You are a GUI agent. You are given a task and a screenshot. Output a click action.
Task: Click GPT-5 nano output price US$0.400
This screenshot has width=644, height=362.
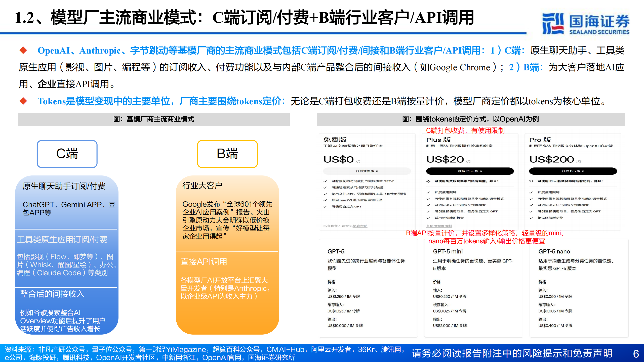(555, 326)
